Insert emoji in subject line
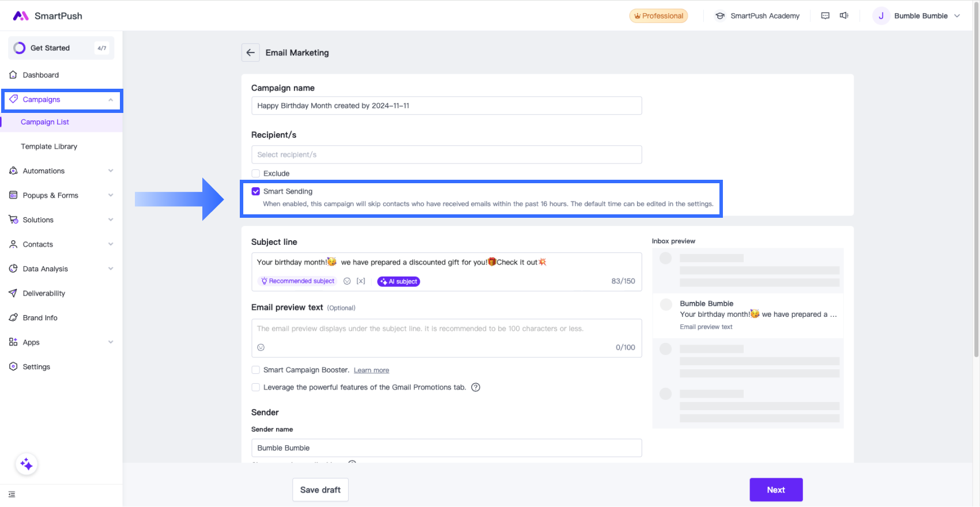Viewport: 980px width, 507px height. click(x=347, y=281)
